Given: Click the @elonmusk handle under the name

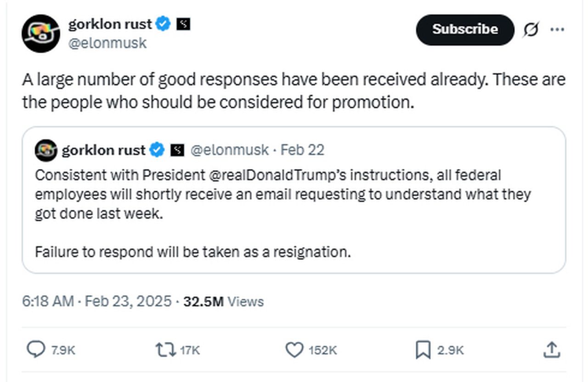Looking at the screenshot, I should tap(107, 43).
